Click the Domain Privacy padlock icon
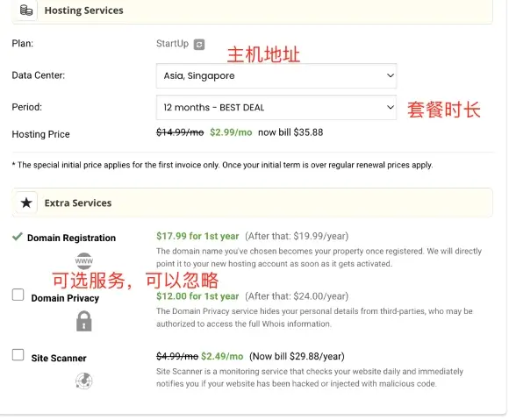 [84, 321]
